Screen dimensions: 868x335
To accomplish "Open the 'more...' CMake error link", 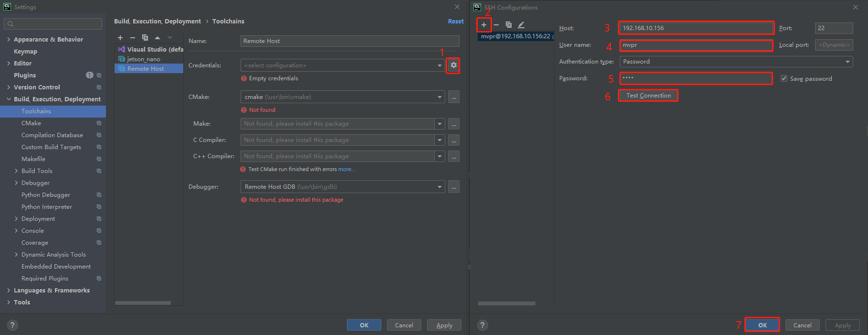I will tap(346, 169).
